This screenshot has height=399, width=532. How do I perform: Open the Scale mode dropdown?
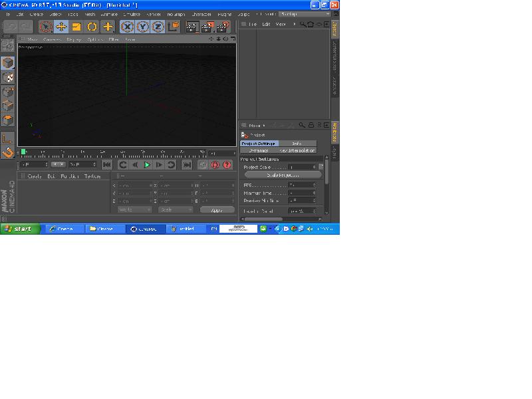(176, 209)
